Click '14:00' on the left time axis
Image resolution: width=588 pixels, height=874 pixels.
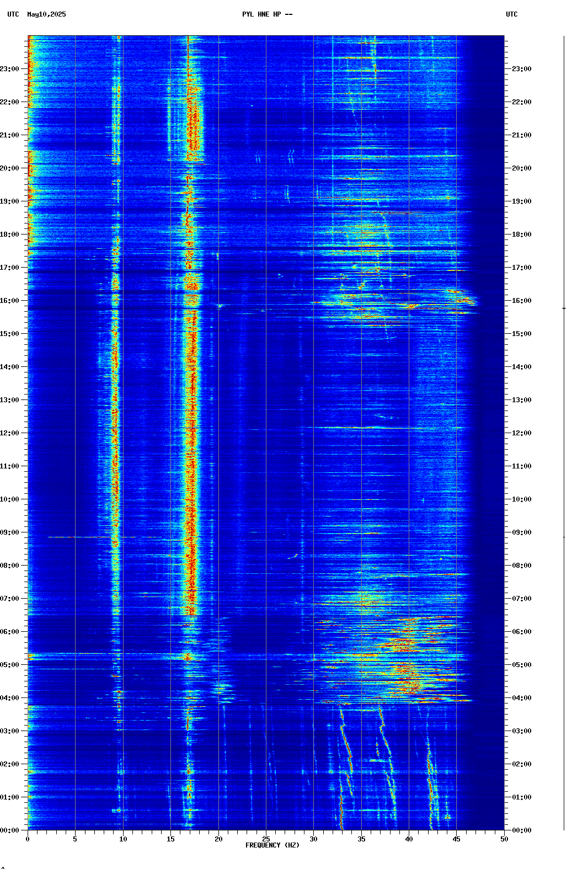point(9,367)
